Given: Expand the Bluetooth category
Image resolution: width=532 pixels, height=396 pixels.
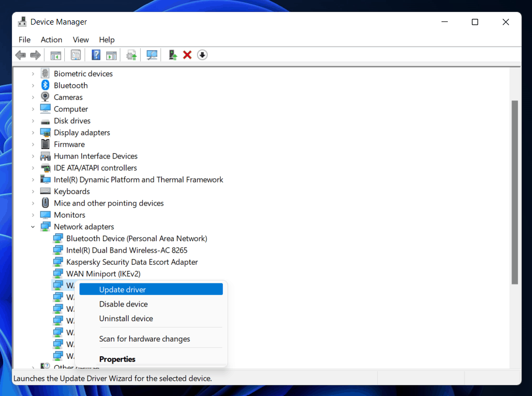Looking at the screenshot, I should [x=33, y=86].
